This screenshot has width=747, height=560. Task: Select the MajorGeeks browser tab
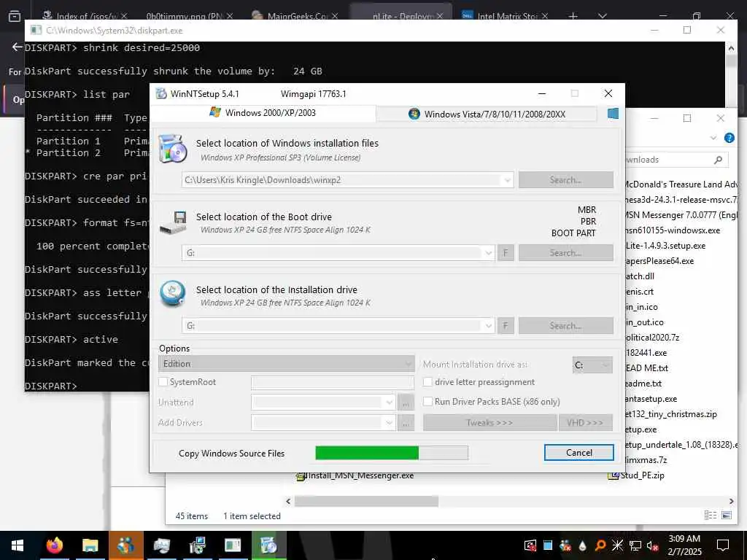pos(295,16)
